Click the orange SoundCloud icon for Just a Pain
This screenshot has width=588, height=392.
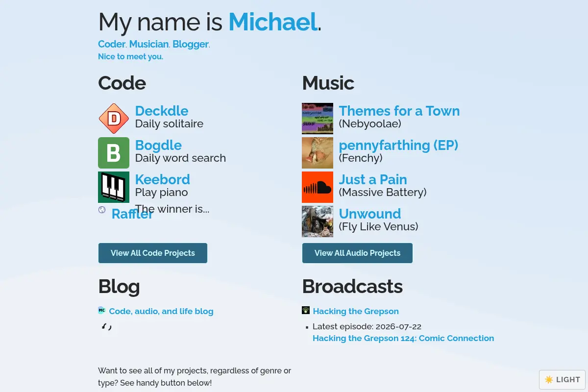point(318,187)
